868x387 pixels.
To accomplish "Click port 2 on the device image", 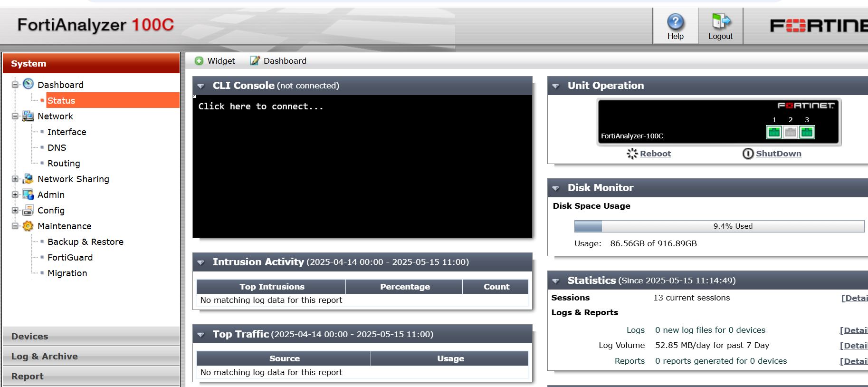I will [x=791, y=132].
